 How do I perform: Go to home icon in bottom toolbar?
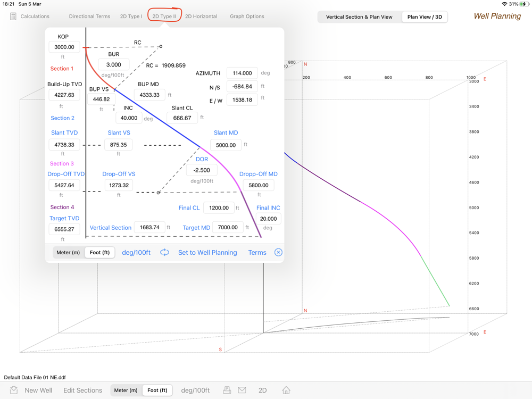pyautogui.click(x=286, y=390)
